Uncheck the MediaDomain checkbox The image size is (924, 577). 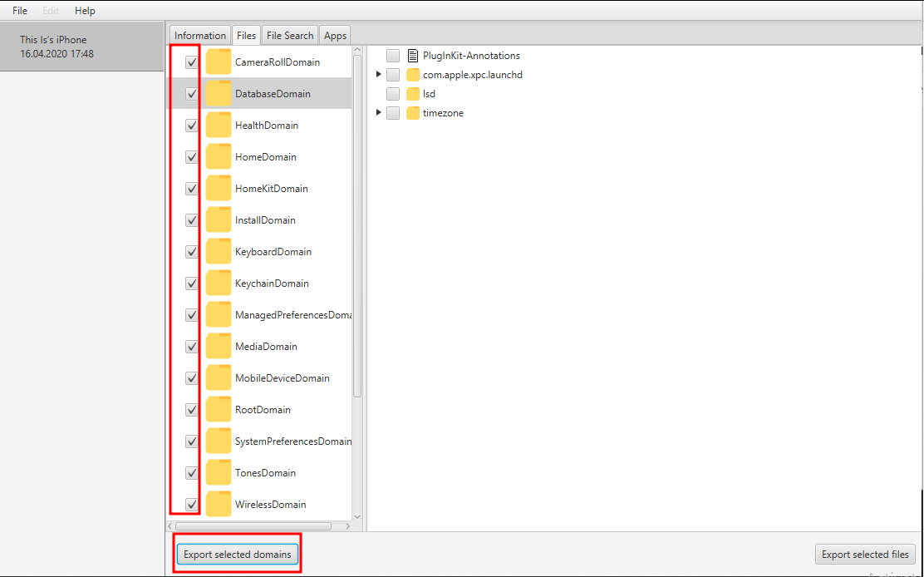coord(191,347)
